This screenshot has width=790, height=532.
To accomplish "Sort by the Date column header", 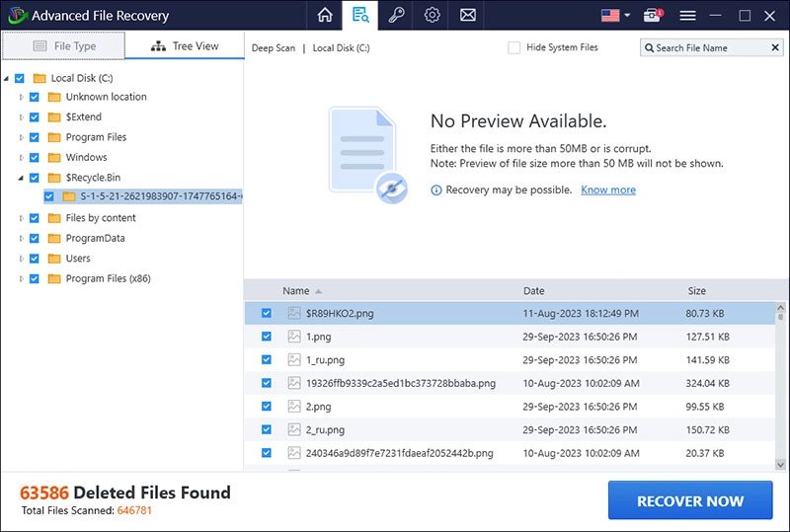I will [533, 291].
